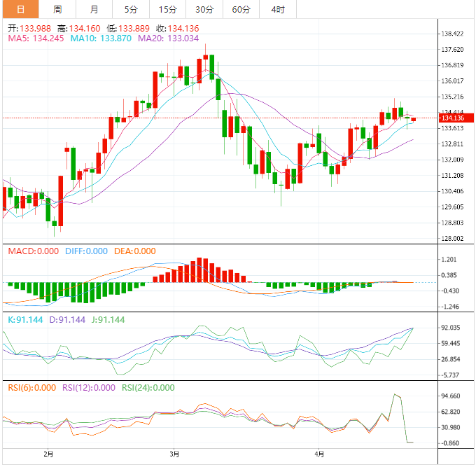Open the 30分 timeframe tab
This screenshot has width=476, height=467.
click(x=204, y=9)
